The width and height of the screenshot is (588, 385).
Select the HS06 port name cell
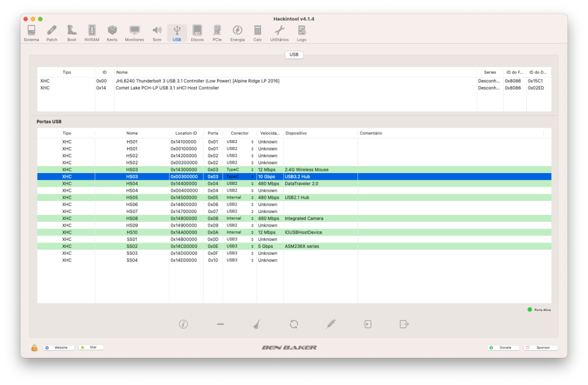point(132,205)
